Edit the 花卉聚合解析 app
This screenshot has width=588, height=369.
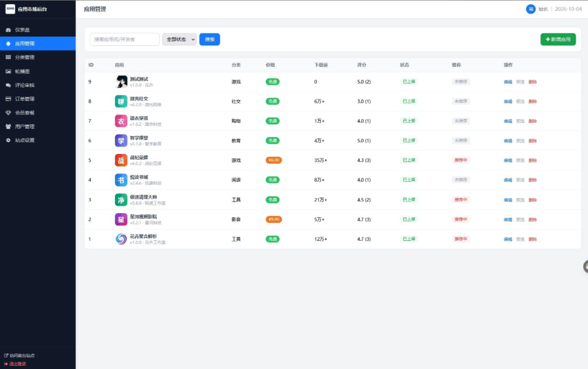tap(508, 239)
